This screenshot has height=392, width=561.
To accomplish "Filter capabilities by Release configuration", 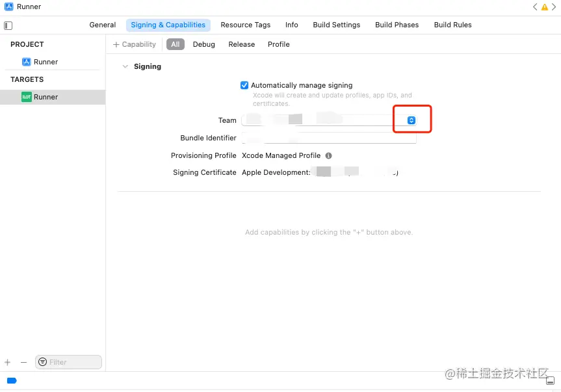I will click(242, 44).
